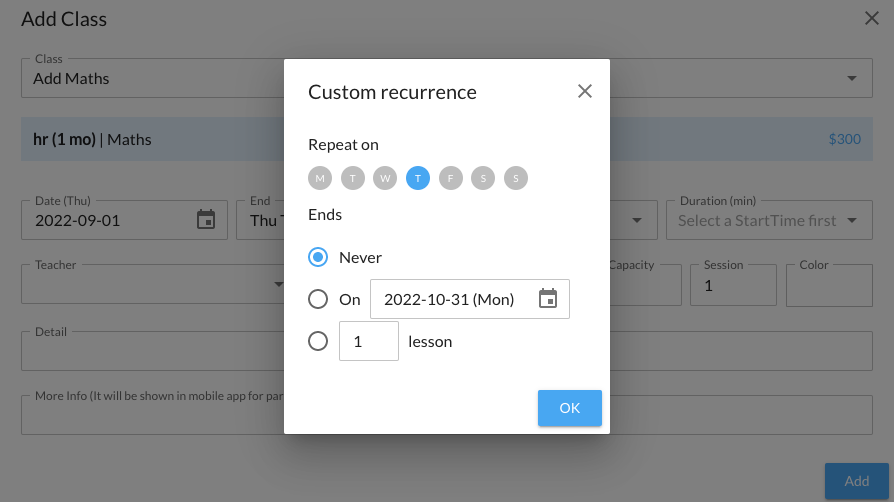
Task: Open calendar picker for 2022-10-31 end date
Action: click(548, 299)
